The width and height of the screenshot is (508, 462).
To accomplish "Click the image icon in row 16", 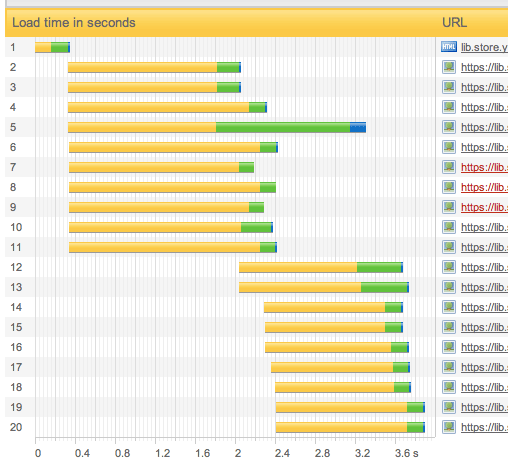I will point(449,347).
